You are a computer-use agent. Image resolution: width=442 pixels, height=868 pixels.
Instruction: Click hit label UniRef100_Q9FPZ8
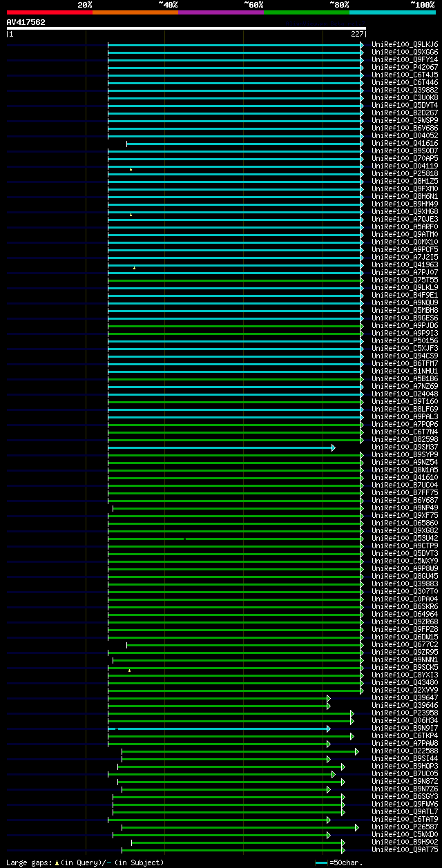point(405,630)
